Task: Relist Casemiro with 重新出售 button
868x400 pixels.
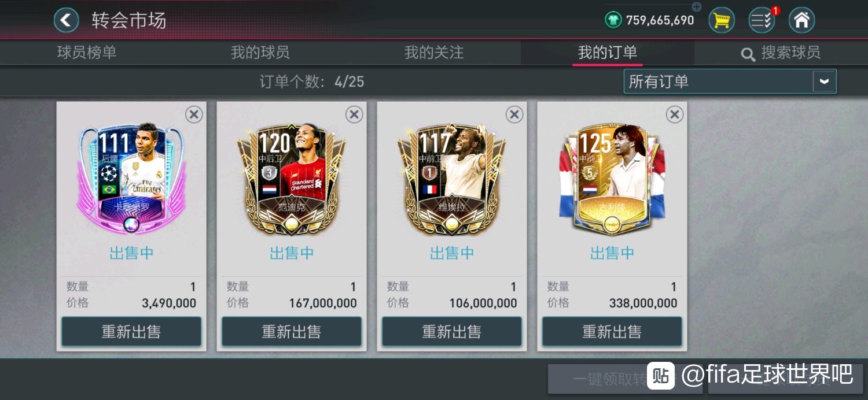Action: pos(131,332)
